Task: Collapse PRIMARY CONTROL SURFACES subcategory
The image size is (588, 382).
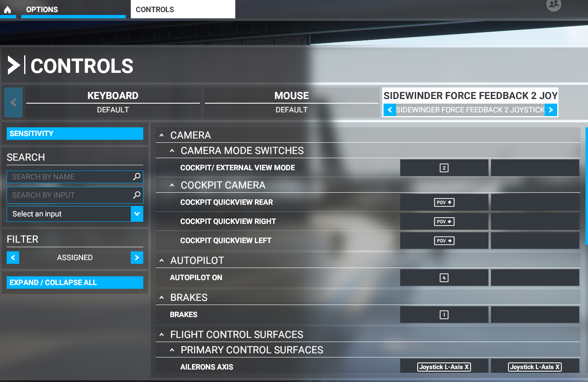Action: pos(172,350)
